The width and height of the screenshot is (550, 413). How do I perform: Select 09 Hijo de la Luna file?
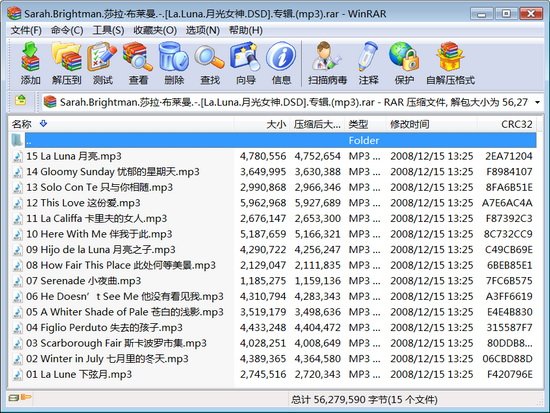pyautogui.click(x=273, y=250)
